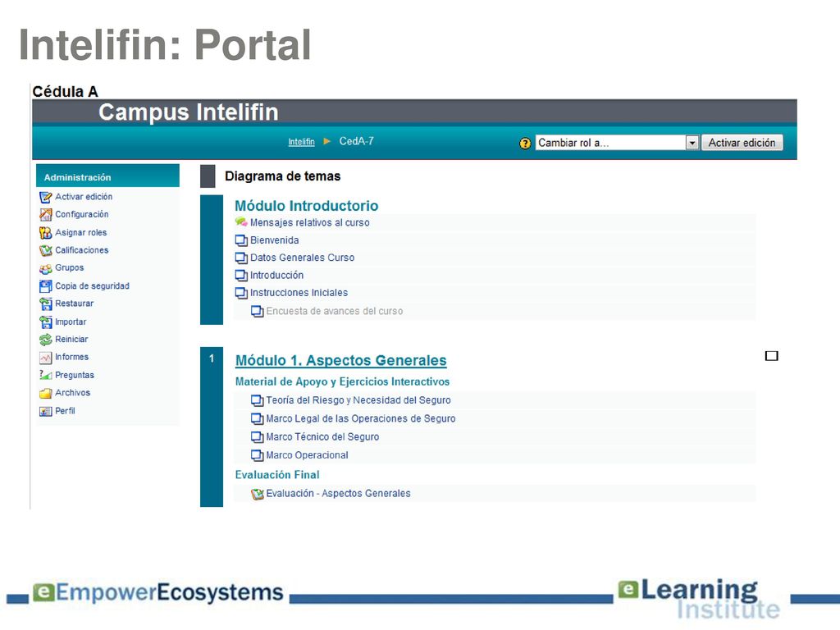The image size is (840, 630).
Task: Click the resource icon beside Bienvenida
Action: 241,240
